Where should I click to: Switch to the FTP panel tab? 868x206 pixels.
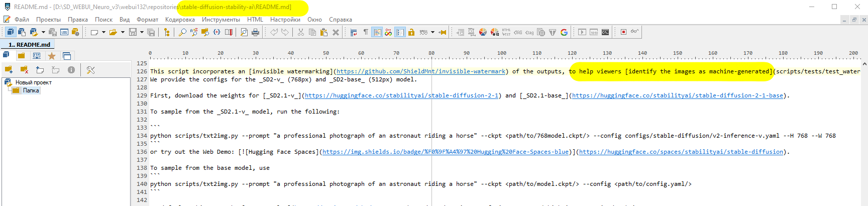[x=36, y=56]
